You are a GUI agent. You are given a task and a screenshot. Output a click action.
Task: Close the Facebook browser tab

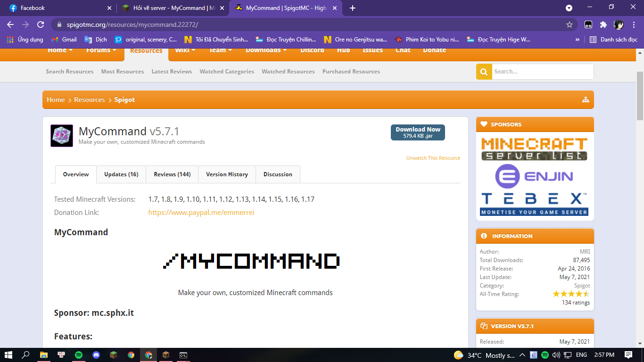[109, 8]
